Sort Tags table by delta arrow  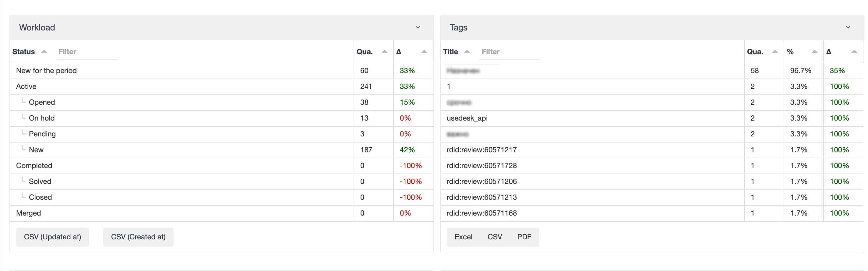(854, 51)
